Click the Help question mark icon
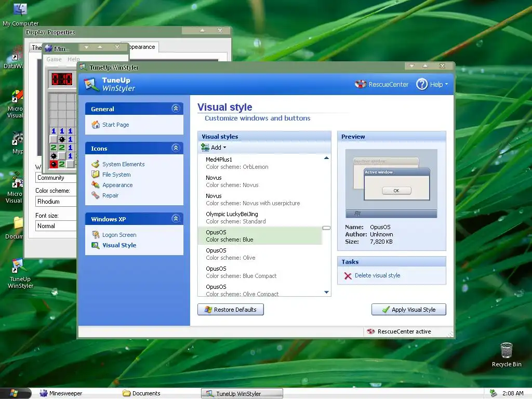532x399 pixels. [422, 84]
